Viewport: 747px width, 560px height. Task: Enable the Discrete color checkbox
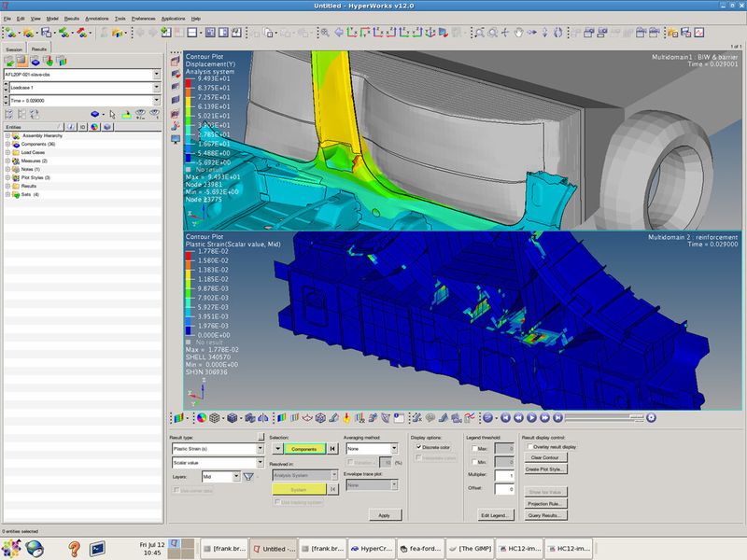coord(419,447)
